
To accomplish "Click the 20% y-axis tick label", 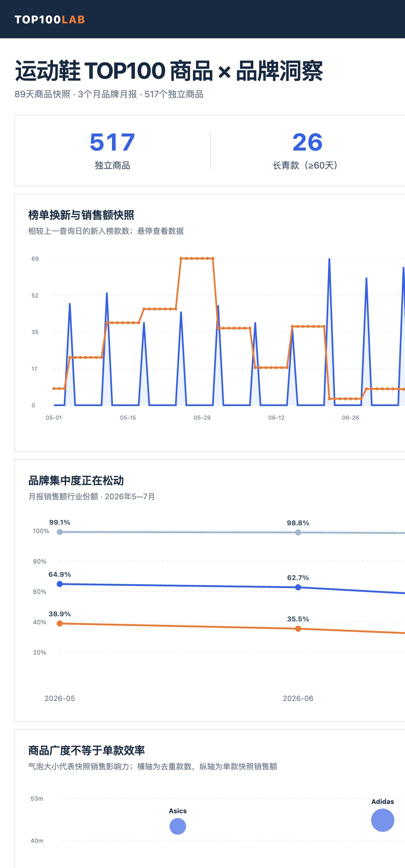I will point(40,652).
